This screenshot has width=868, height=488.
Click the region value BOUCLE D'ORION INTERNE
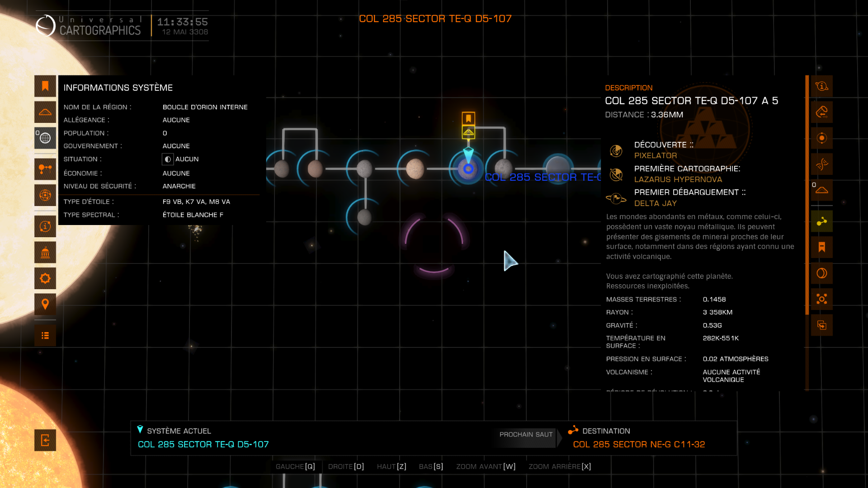click(x=205, y=107)
